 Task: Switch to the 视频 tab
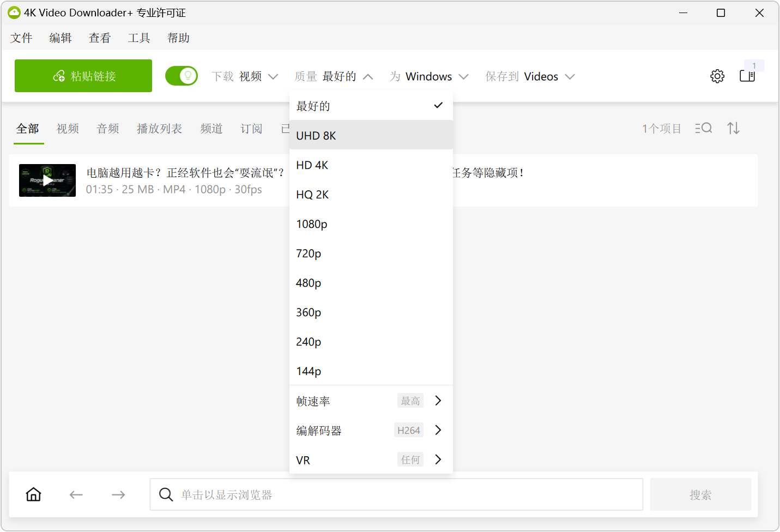click(x=68, y=129)
